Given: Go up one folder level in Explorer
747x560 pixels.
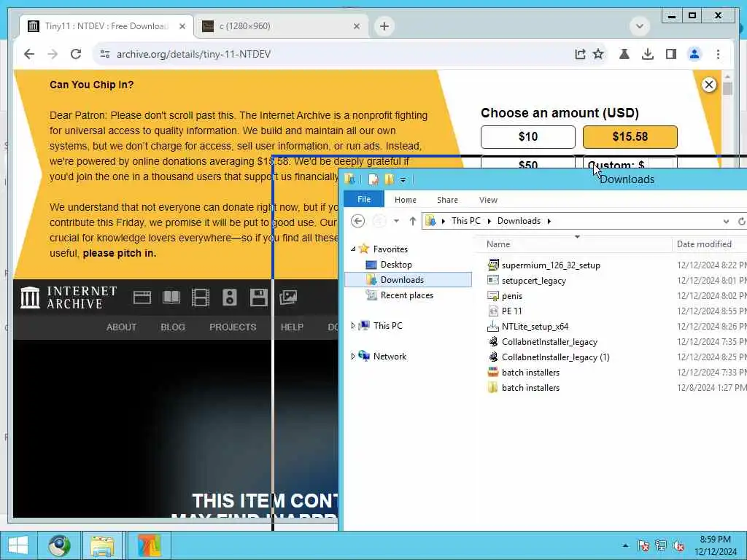Looking at the screenshot, I should (413, 221).
